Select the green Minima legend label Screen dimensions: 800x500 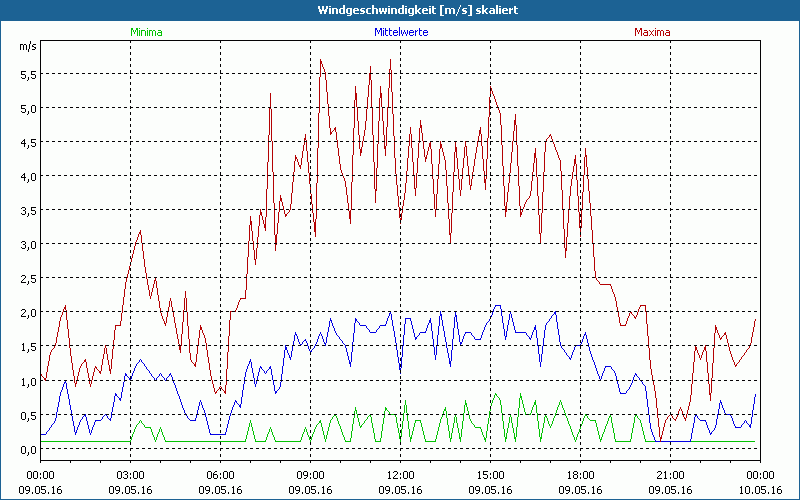[x=145, y=32]
